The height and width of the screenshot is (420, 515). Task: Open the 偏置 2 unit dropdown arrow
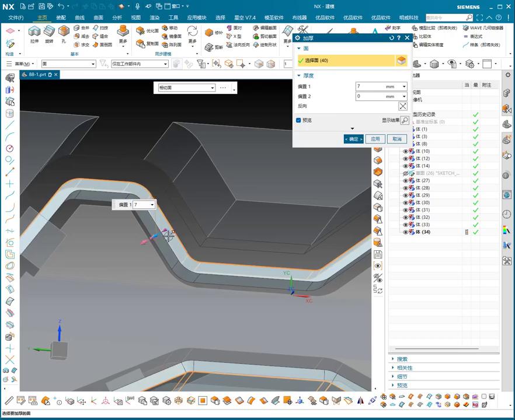(403, 96)
